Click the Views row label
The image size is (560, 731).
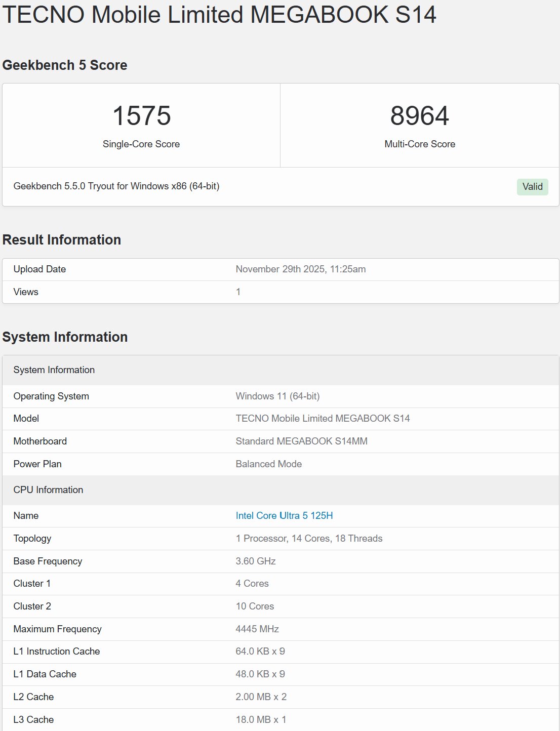click(x=26, y=292)
